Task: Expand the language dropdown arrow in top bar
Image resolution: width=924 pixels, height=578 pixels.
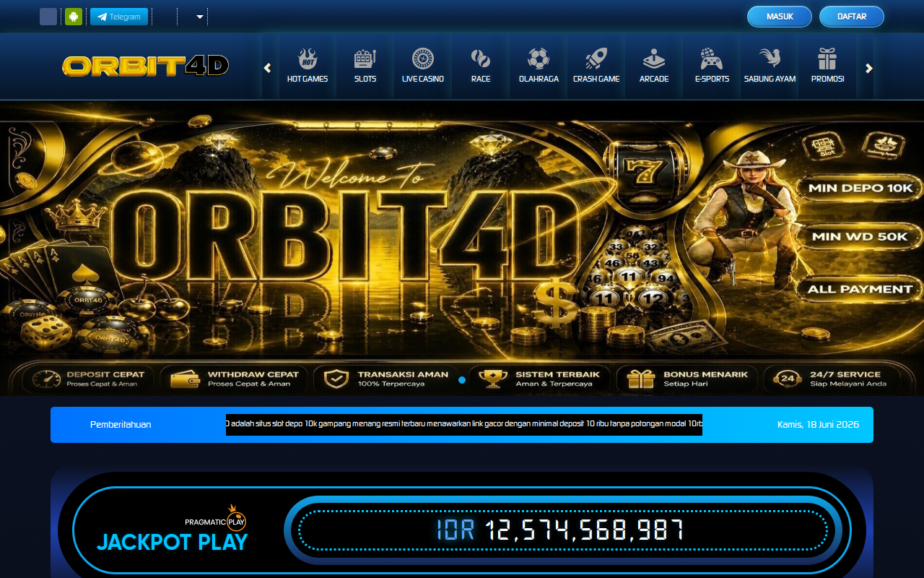Action: [x=200, y=17]
